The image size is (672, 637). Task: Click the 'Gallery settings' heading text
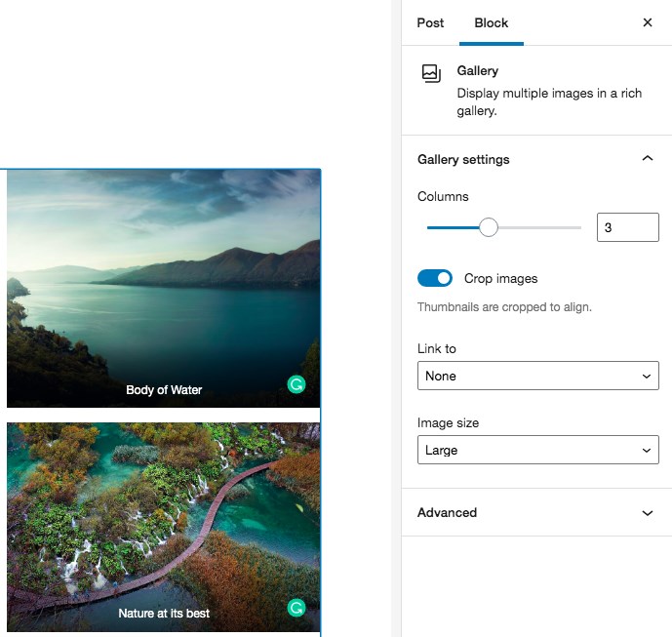(x=463, y=159)
